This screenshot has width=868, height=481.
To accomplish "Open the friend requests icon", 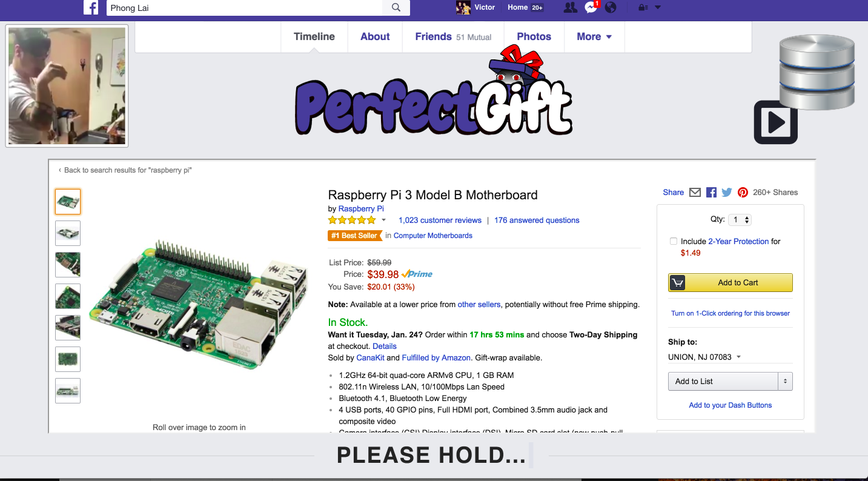I will pos(570,7).
